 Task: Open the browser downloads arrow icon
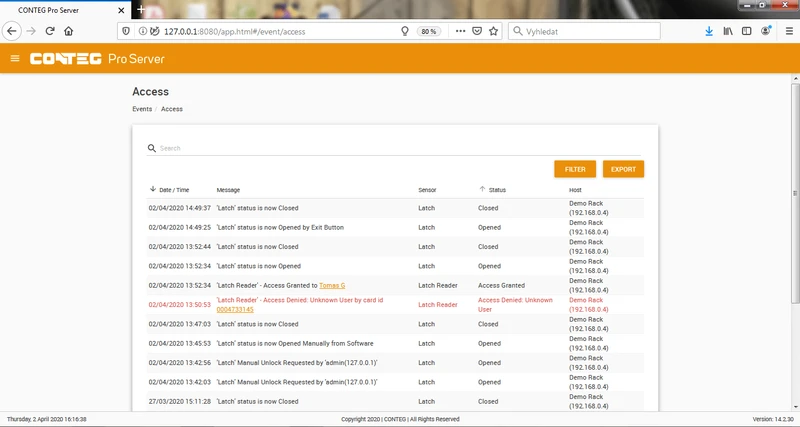pyautogui.click(x=709, y=31)
